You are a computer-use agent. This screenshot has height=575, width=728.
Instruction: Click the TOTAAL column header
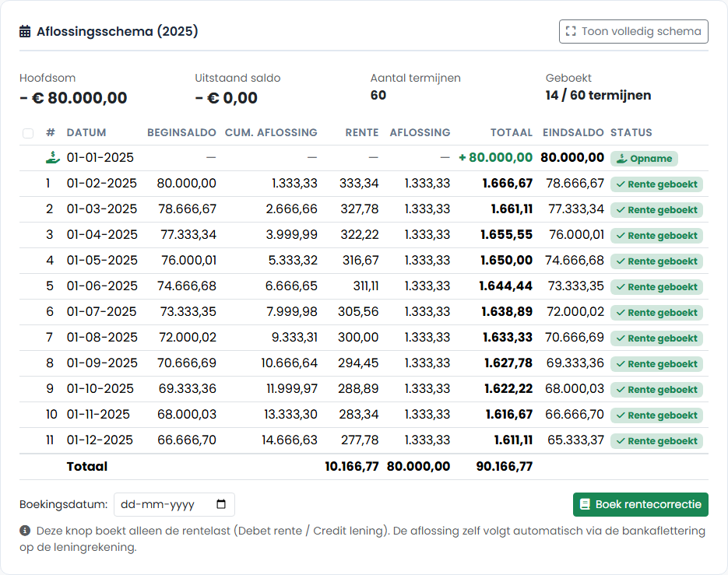pos(512,133)
